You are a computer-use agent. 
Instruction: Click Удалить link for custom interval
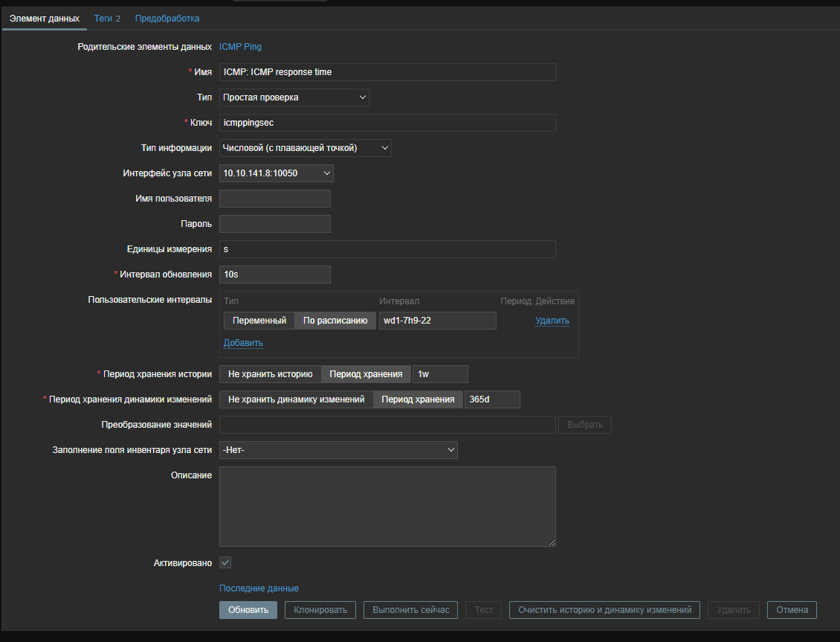[x=552, y=321]
